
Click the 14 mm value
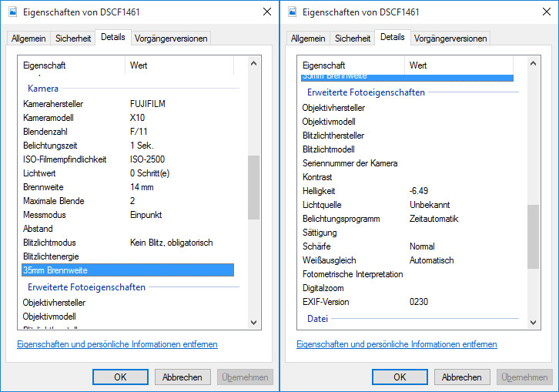142,187
